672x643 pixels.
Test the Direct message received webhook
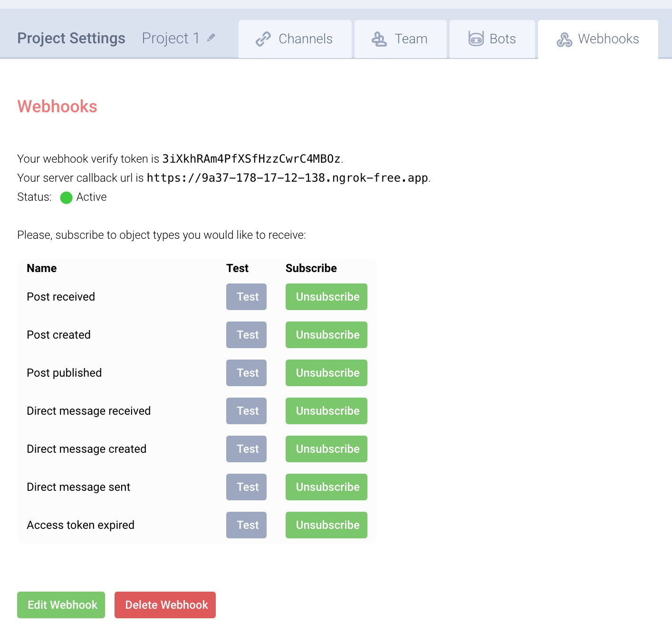tap(246, 411)
